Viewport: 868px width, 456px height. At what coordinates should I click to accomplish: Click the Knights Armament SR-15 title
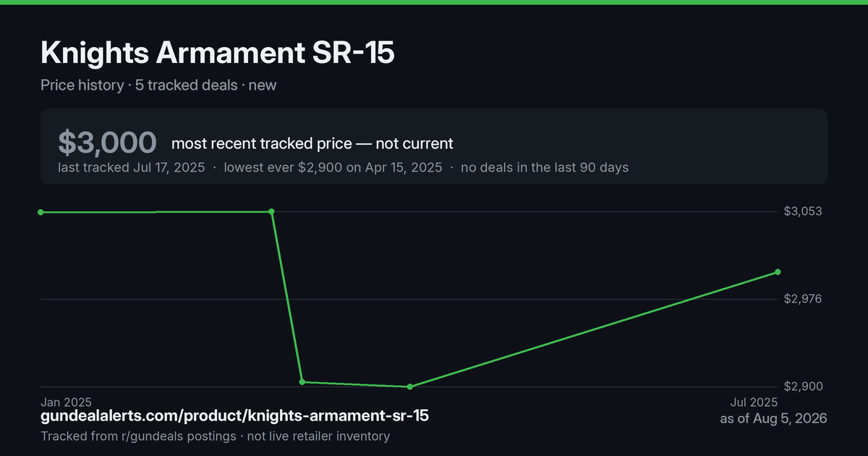(x=218, y=53)
